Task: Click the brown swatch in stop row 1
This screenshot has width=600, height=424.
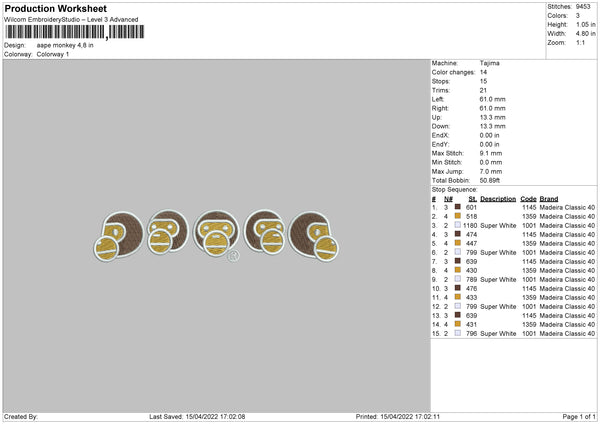Action: pyautogui.click(x=457, y=207)
